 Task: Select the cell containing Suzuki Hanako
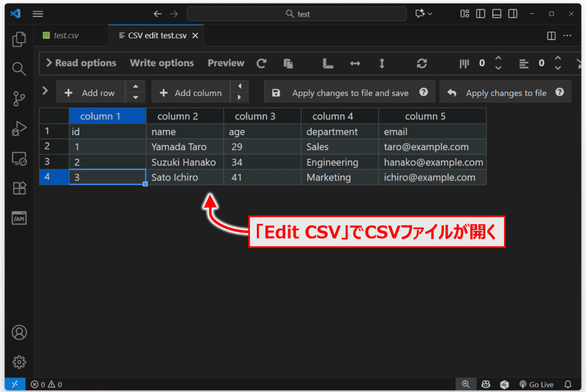pyautogui.click(x=184, y=162)
